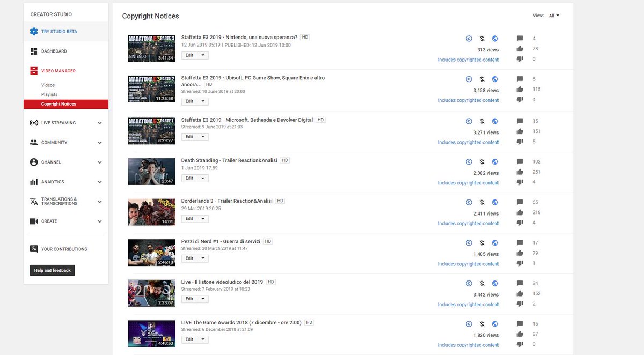Click the Community people icon
Screen dimensions: 644x355
(34, 143)
